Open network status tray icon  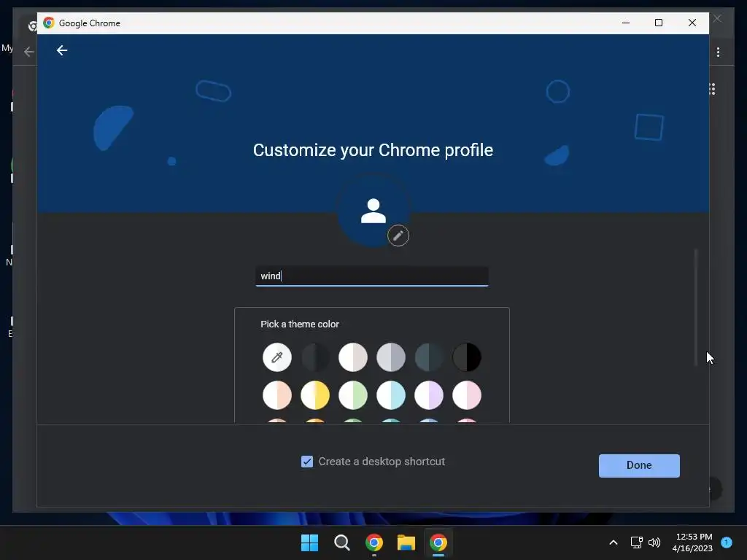pos(636,542)
